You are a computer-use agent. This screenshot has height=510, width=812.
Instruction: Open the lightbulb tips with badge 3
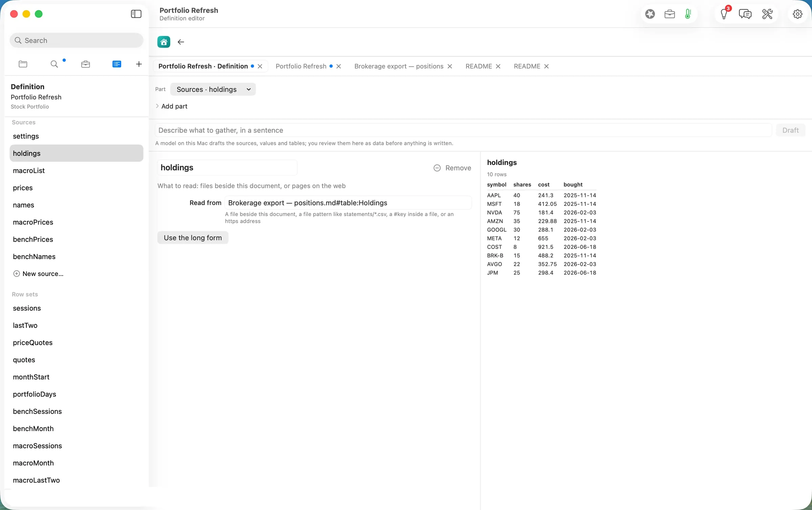click(x=724, y=14)
